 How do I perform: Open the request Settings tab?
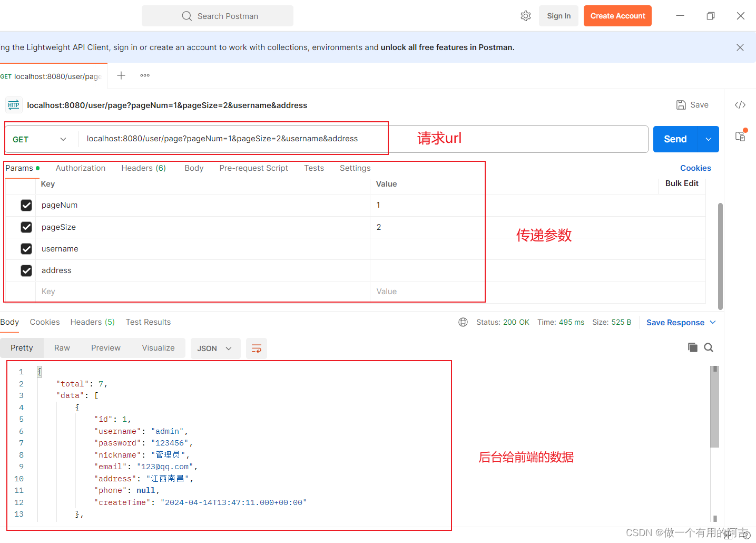(x=355, y=168)
